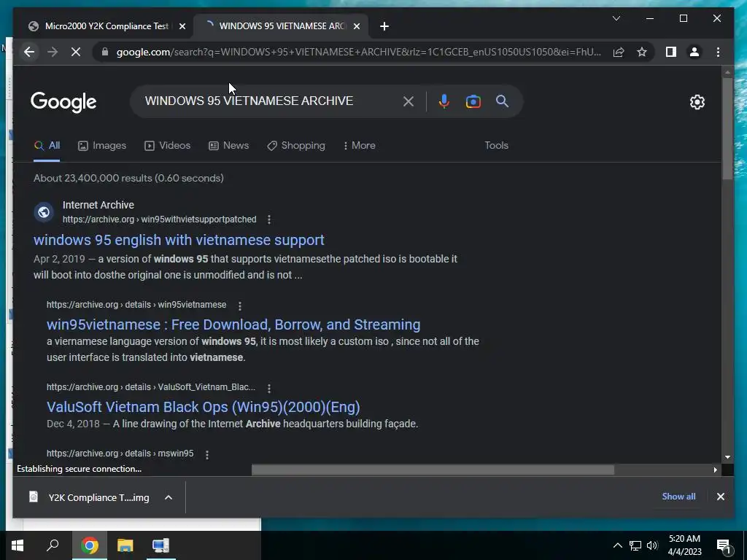Search by voice microphone icon
Viewport: 747px width, 560px height.
444,101
